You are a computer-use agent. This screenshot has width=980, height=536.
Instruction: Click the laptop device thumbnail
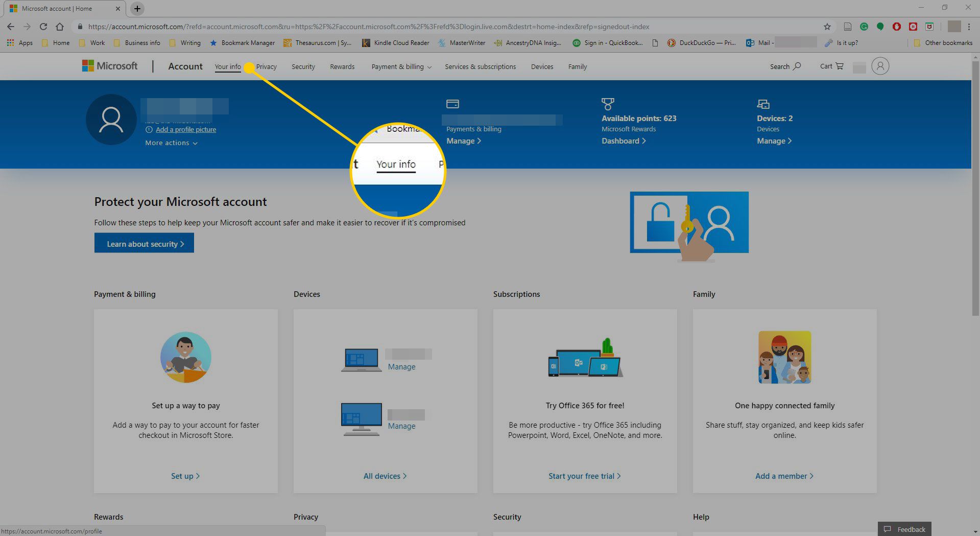point(362,360)
